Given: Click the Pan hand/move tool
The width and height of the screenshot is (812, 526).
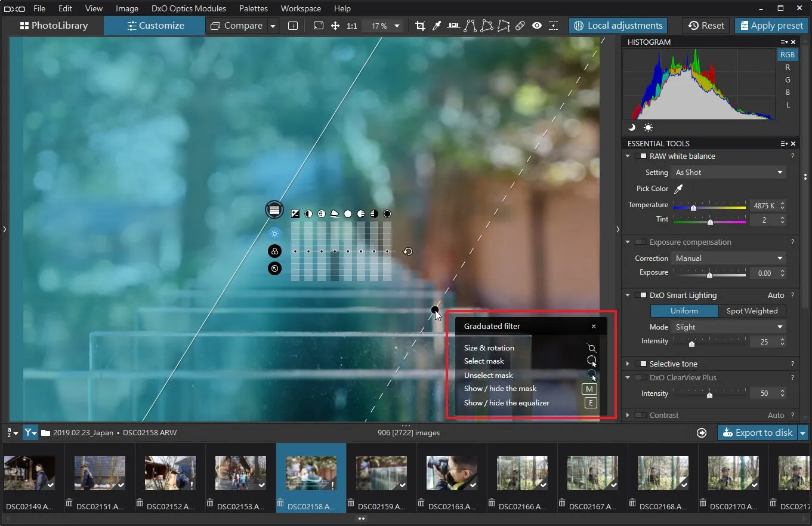Looking at the screenshot, I should click(x=335, y=26).
